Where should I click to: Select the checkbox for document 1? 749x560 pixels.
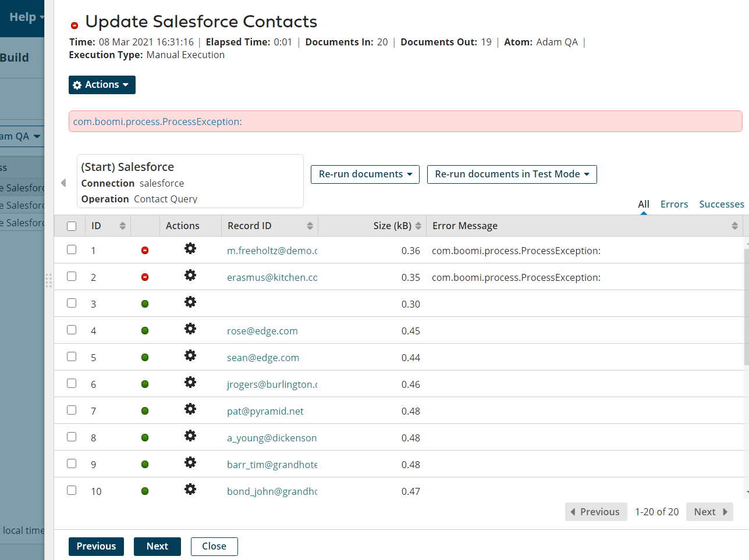[x=72, y=249]
